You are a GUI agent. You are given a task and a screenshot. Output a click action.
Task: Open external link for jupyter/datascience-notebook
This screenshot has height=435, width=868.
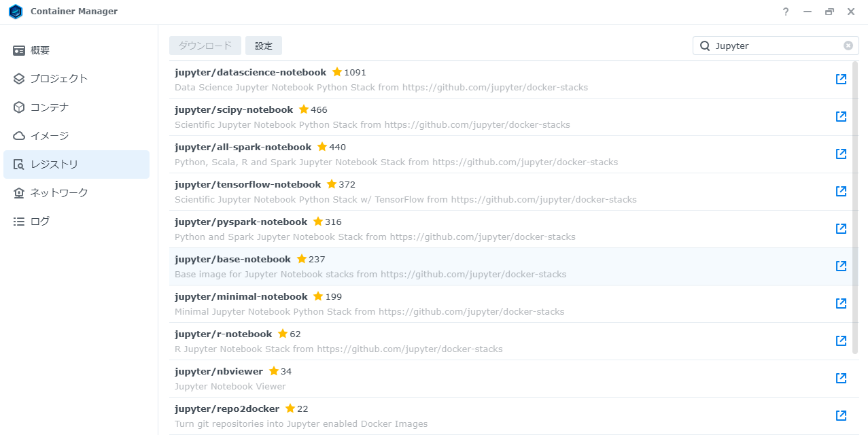tap(841, 79)
